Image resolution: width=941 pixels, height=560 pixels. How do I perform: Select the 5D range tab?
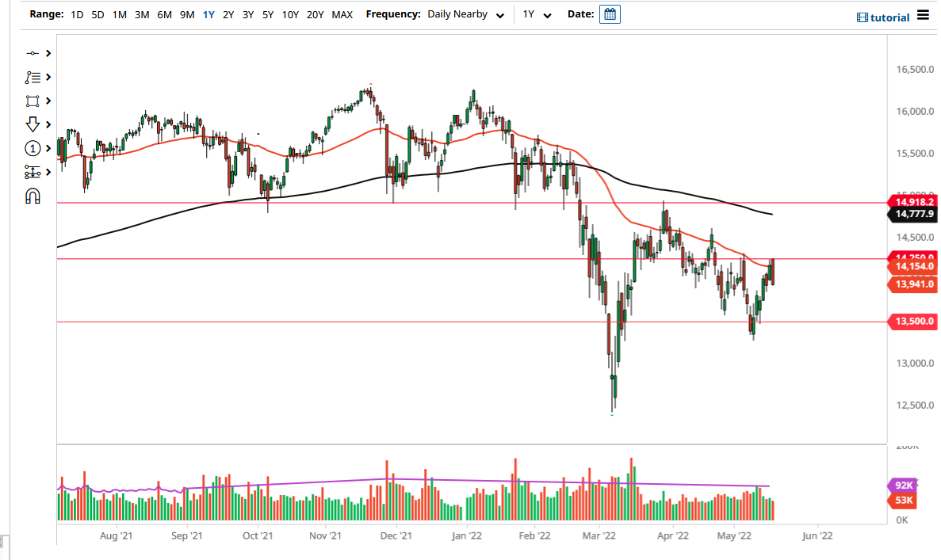click(x=98, y=14)
